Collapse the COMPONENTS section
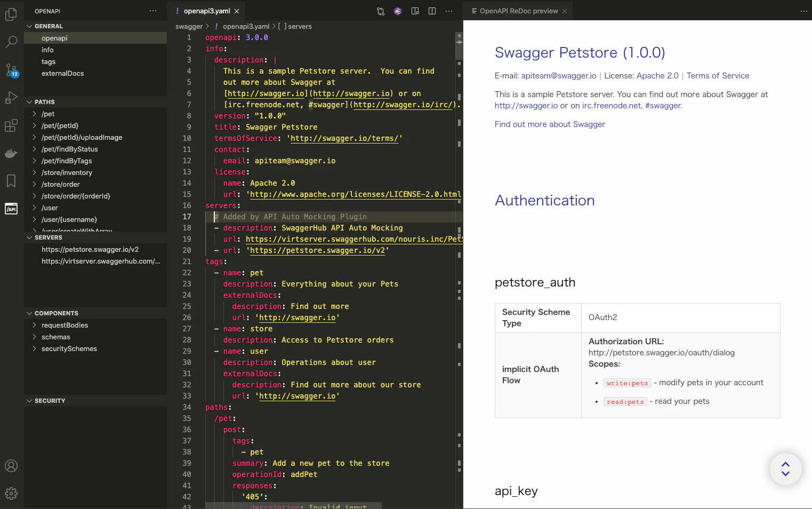This screenshot has width=812, height=509. pyautogui.click(x=29, y=313)
